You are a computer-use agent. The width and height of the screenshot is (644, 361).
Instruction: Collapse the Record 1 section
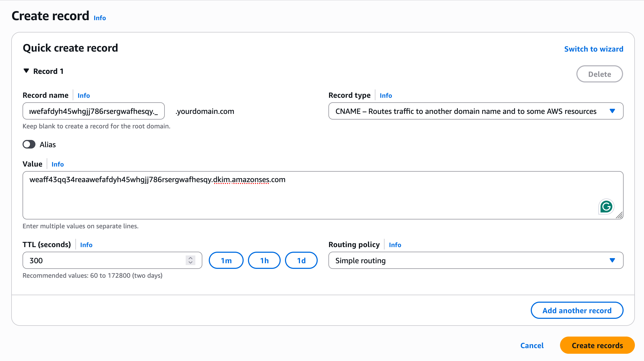(x=26, y=71)
